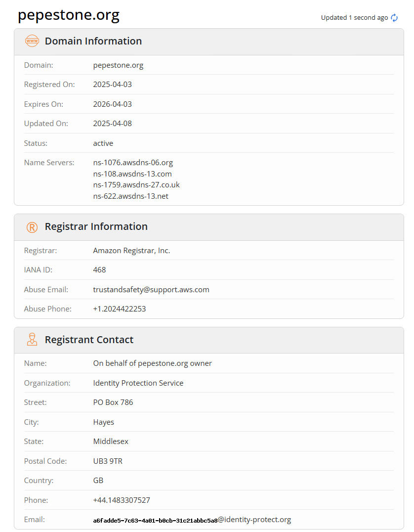Viewport: 414px width, 532px height.
Task: Click the refresh icon beside Updated text
Action: point(394,18)
